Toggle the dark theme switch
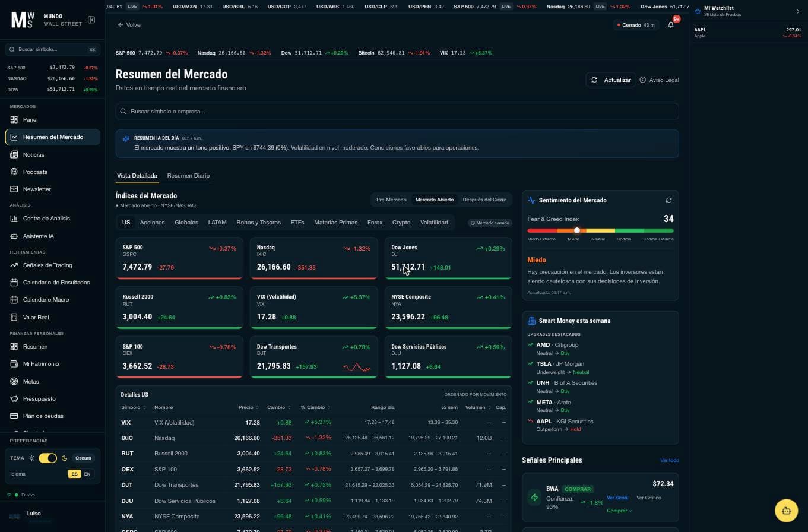This screenshot has width=808, height=532. 48,458
